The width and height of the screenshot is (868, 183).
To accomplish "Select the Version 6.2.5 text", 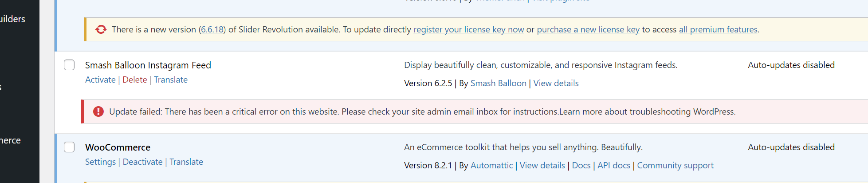I will click(428, 83).
